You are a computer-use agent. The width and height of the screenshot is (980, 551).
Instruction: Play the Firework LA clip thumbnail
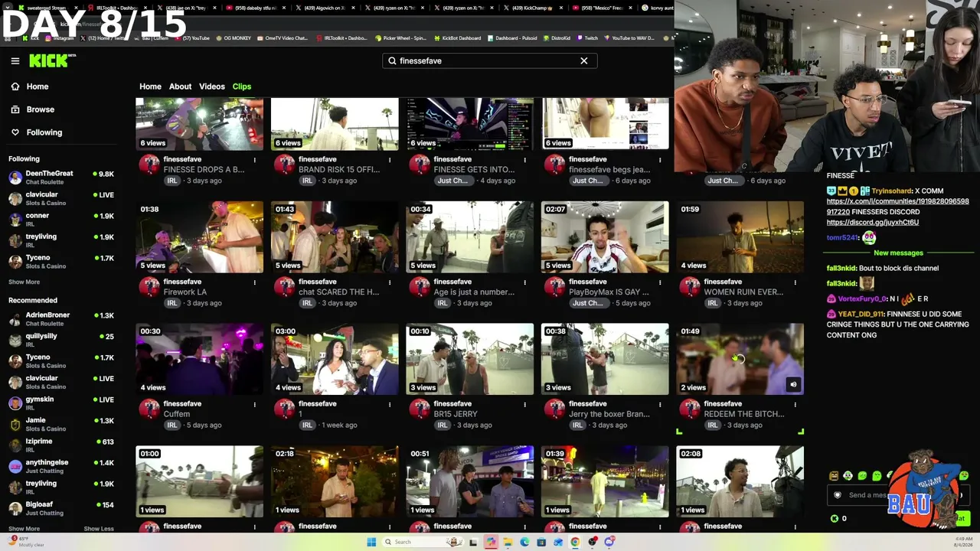click(x=200, y=237)
